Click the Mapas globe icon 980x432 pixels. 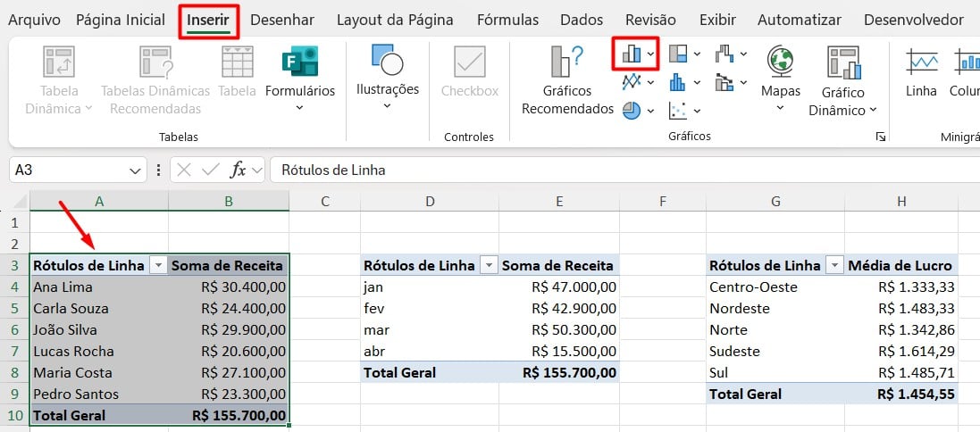pyautogui.click(x=780, y=61)
